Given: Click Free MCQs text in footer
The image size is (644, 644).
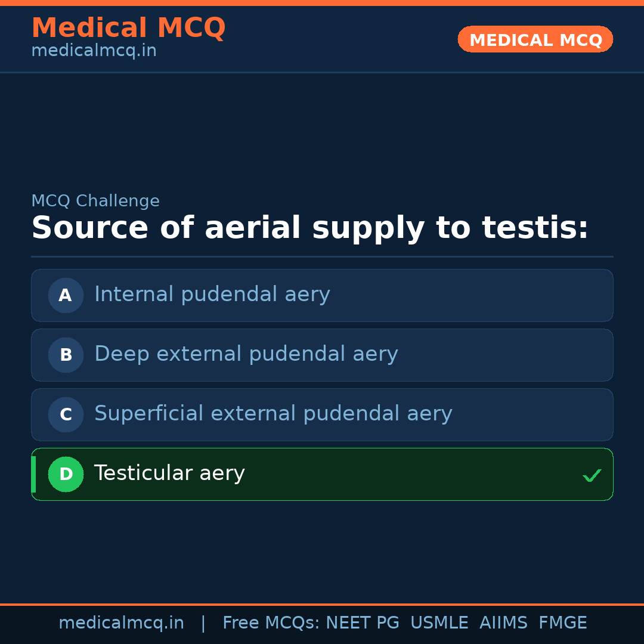Looking at the screenshot, I should (271, 623).
